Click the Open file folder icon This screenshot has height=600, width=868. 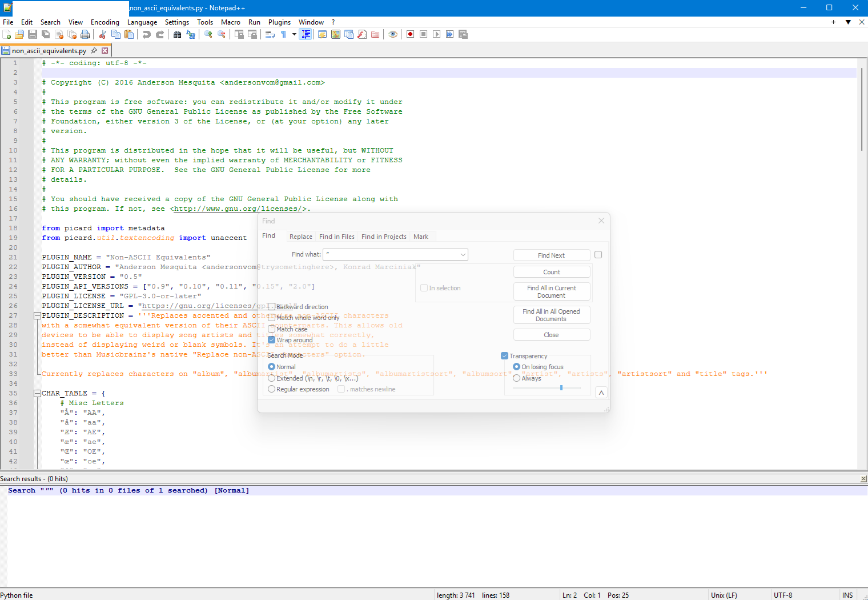[x=19, y=34]
